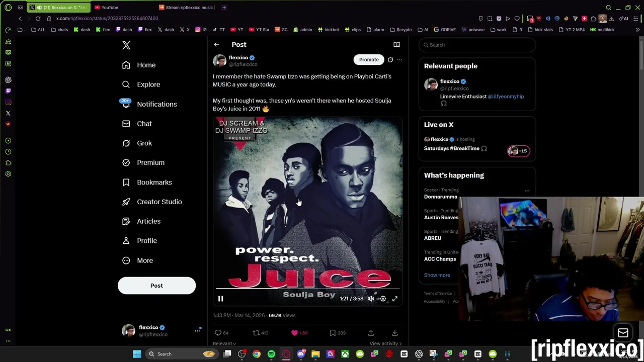Screen dimensions: 644x362
Task: Download the video using the download icon
Action: click(x=395, y=333)
